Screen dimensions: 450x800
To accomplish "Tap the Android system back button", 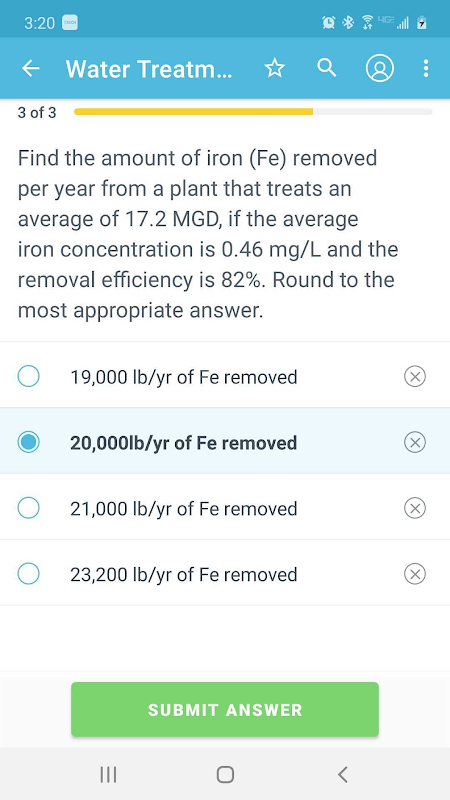I will point(343,774).
